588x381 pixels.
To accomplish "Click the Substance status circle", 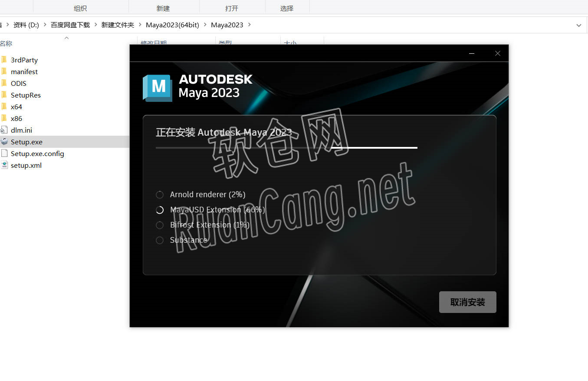I will pyautogui.click(x=160, y=240).
